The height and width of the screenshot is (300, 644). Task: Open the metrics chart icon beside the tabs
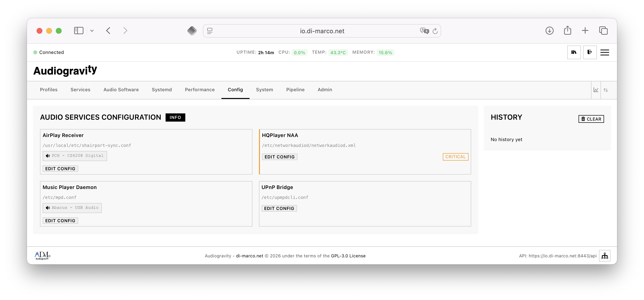coord(596,90)
